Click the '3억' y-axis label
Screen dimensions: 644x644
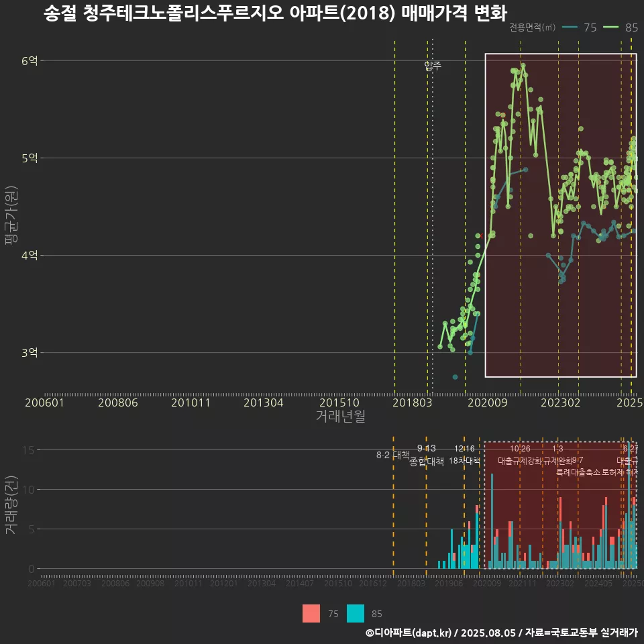pyautogui.click(x=30, y=353)
